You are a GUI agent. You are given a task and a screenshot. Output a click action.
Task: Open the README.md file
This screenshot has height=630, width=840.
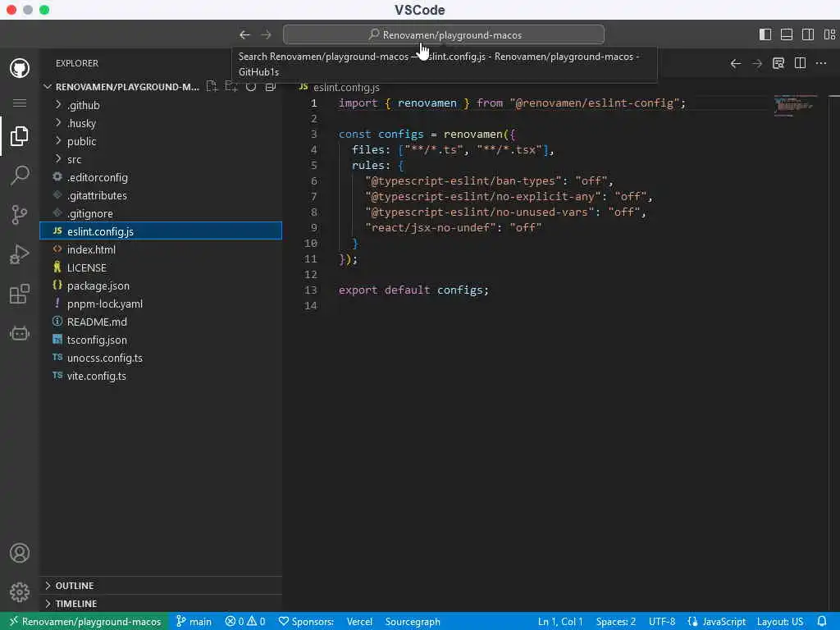(x=161, y=322)
